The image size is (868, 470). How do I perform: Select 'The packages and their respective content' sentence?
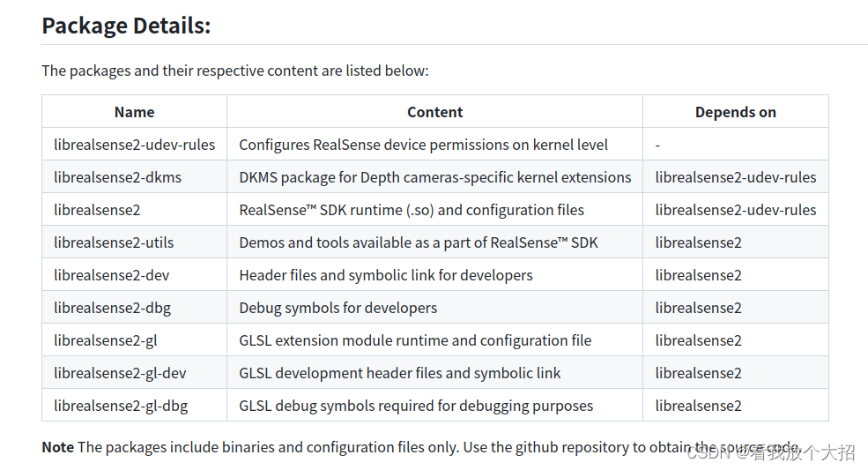(x=235, y=71)
